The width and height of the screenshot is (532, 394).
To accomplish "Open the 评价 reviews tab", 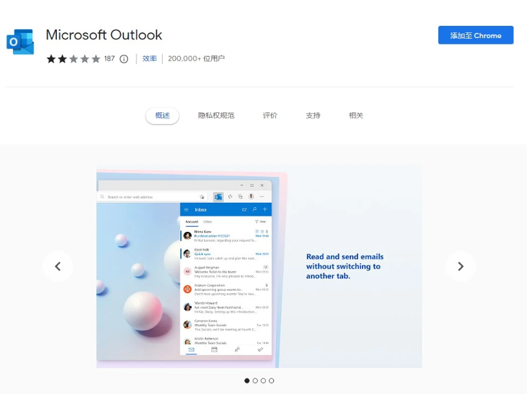I will [x=270, y=116].
